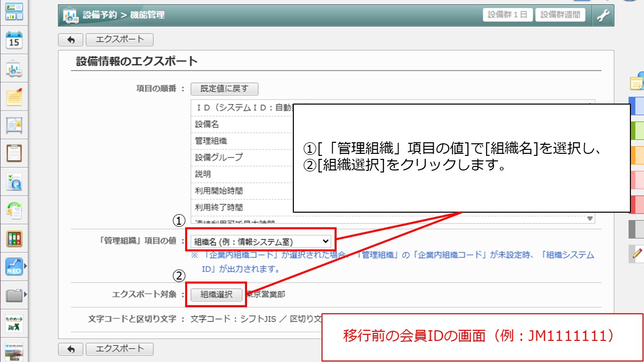Open the calendar icon showing 15
Screen dimensions: 644x362
coord(14,40)
